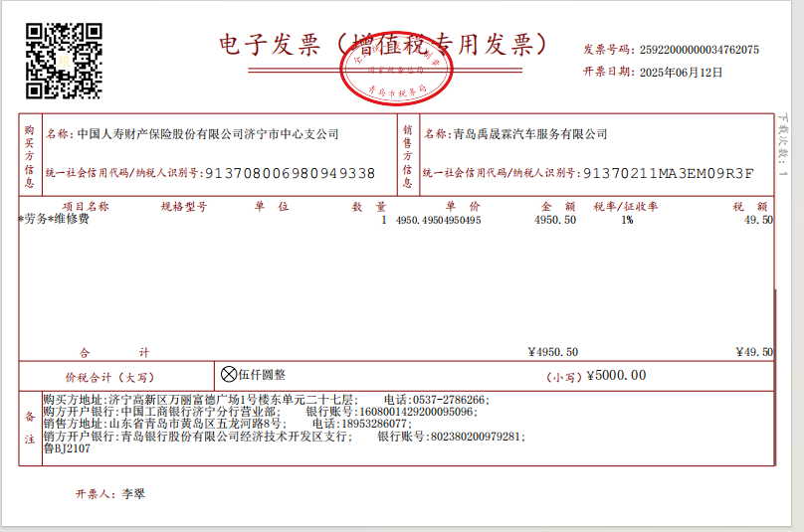
Task: Click the total amount ¥4950.50 in 合计 row
Action: point(552,352)
